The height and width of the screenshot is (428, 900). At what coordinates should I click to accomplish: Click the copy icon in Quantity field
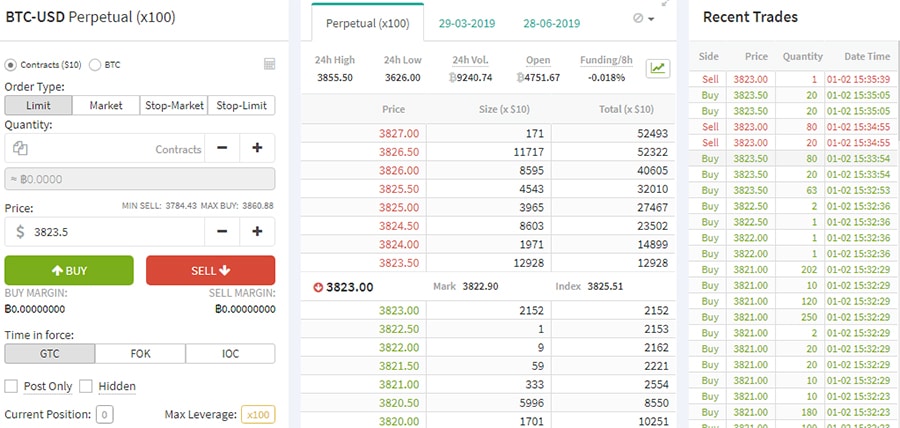coord(20,149)
